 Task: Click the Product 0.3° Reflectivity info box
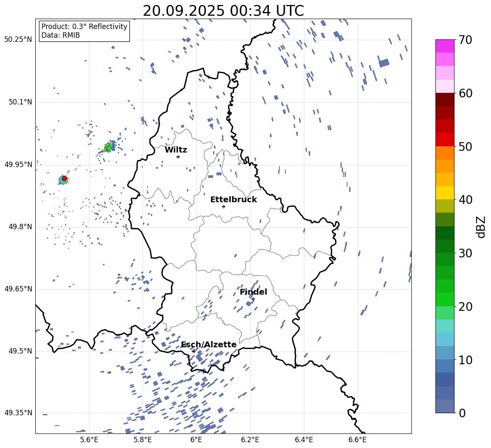[x=84, y=31]
